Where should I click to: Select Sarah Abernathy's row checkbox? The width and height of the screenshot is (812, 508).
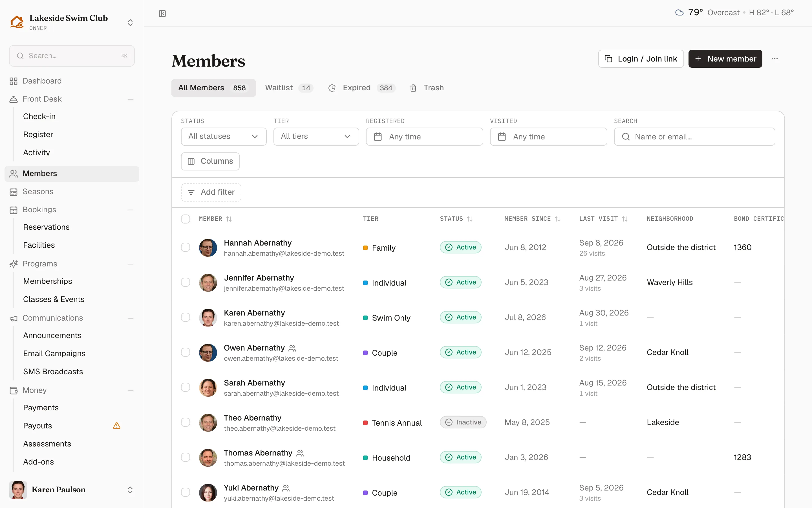(186, 387)
